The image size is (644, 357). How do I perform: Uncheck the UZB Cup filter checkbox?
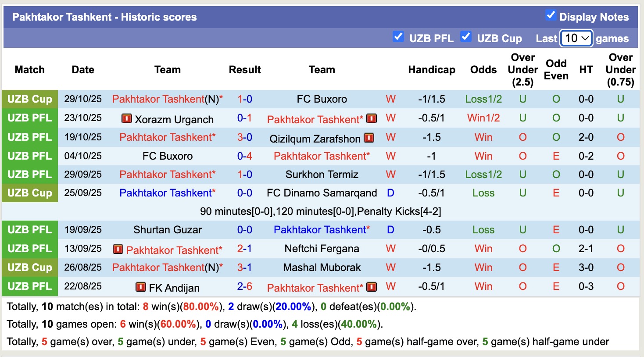click(x=466, y=37)
